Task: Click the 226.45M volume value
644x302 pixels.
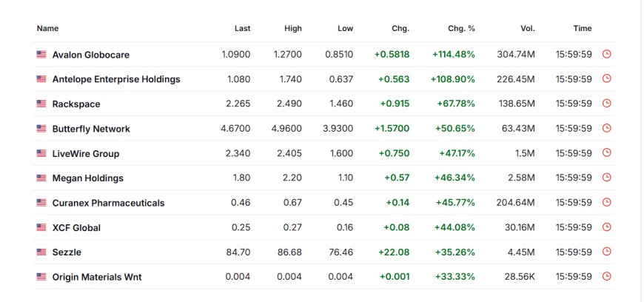Action: 516,79
